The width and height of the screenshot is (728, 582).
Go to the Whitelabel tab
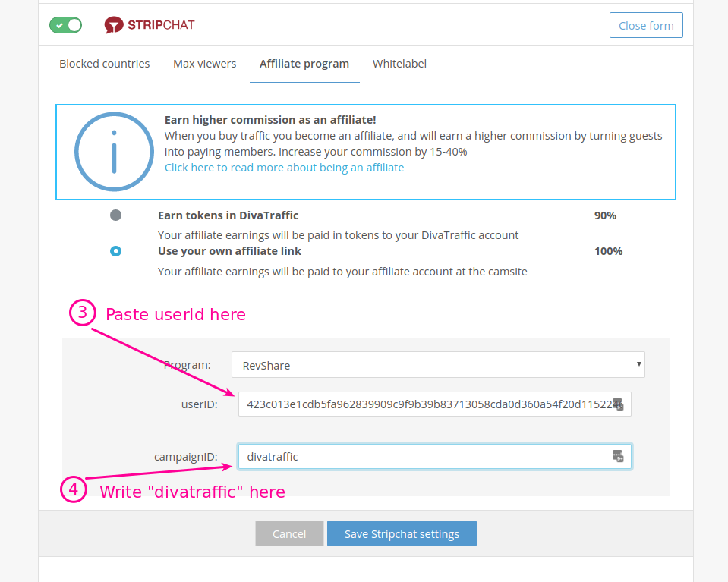[x=399, y=64]
